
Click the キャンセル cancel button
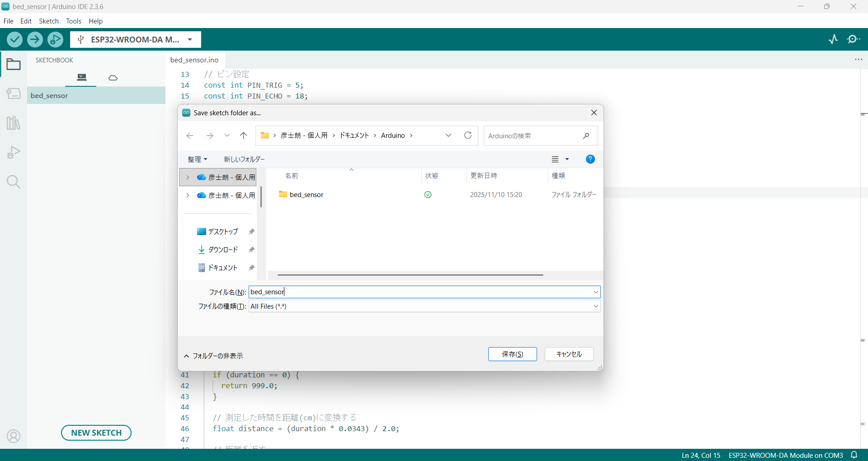569,354
